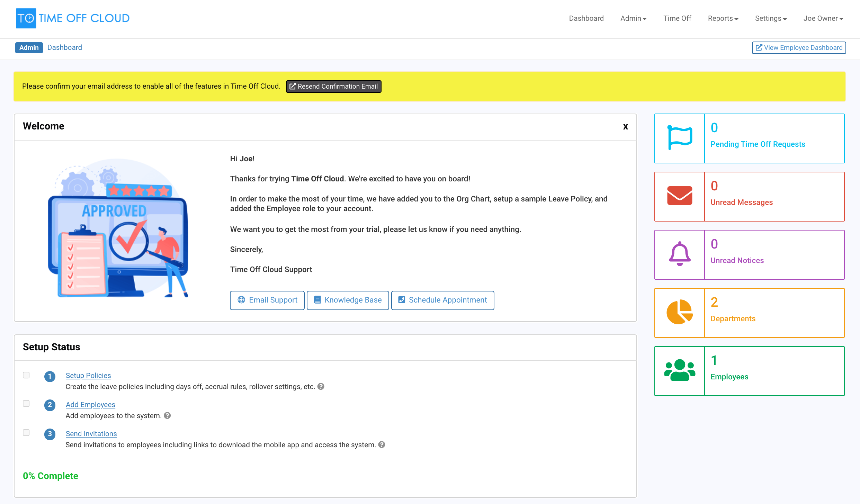
Task: Check the Setup Policies checkbox
Action: click(x=26, y=375)
